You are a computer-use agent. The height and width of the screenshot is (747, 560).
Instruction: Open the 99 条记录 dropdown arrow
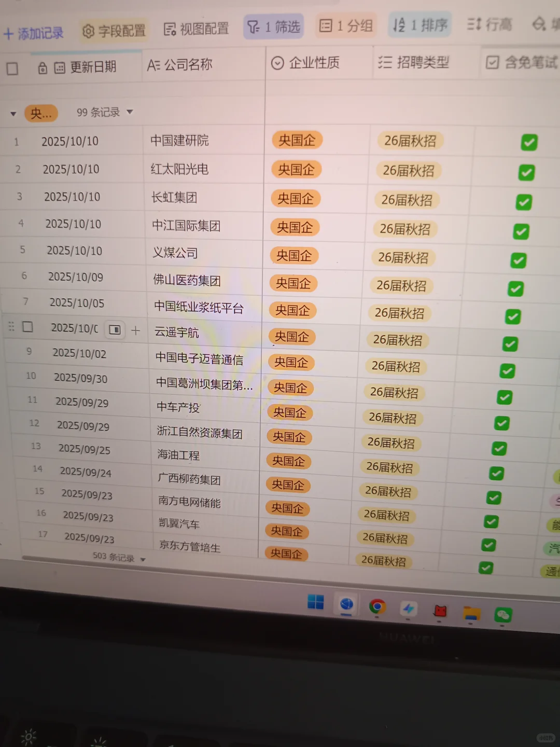130,112
